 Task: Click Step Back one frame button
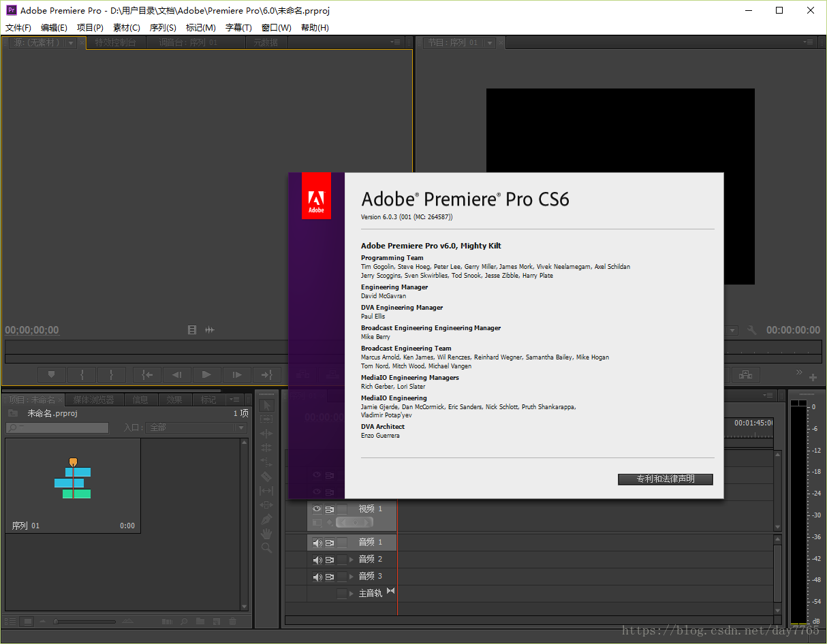[x=177, y=374]
